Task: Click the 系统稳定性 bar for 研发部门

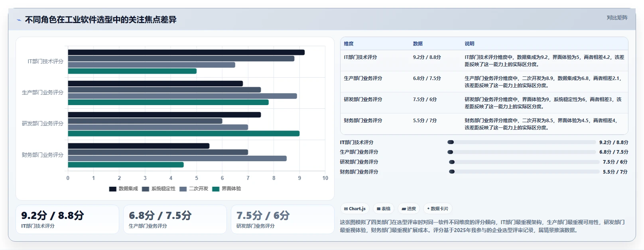Action: [145, 121]
